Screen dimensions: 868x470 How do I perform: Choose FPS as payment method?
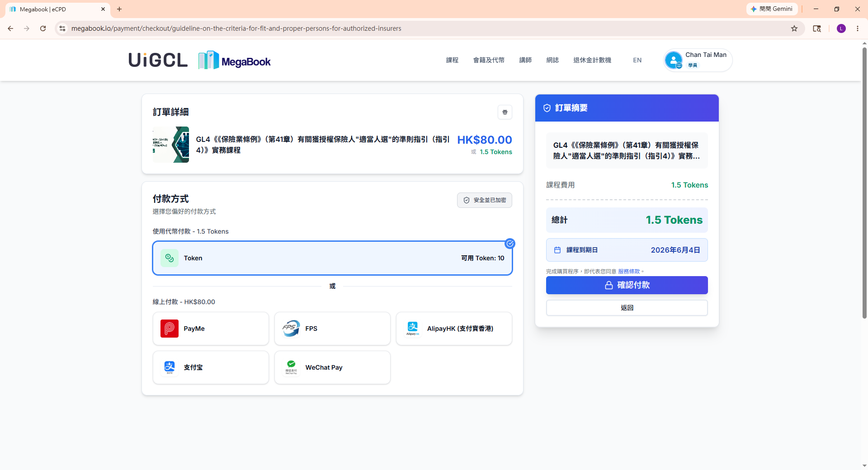tap(332, 329)
